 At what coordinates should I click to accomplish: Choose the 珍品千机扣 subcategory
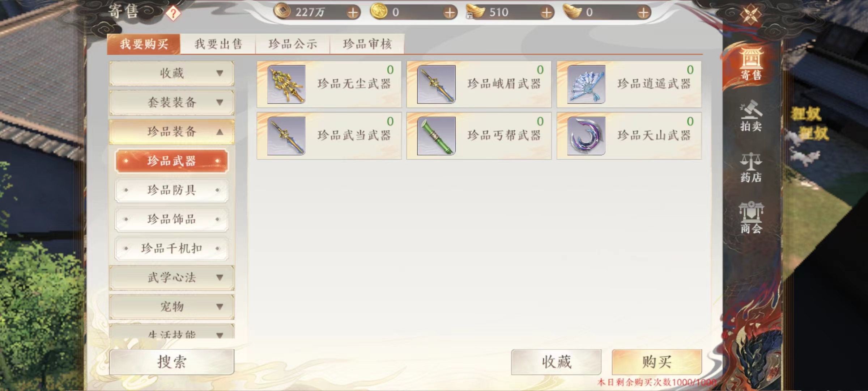tap(171, 248)
